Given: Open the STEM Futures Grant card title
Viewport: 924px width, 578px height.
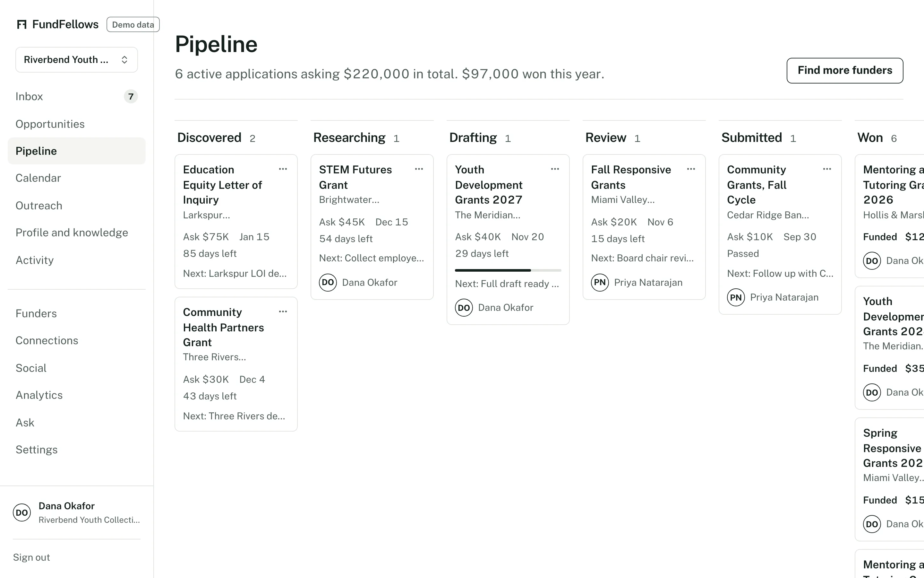Looking at the screenshot, I should tap(355, 177).
